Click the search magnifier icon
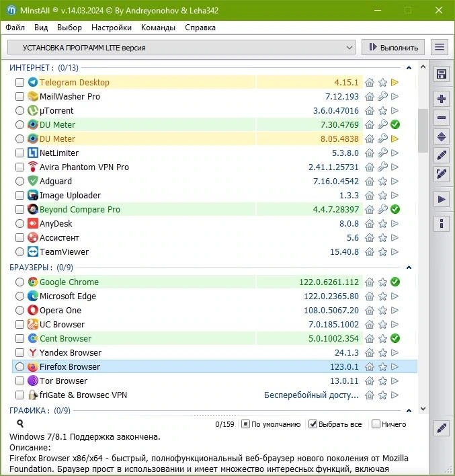The image size is (455, 476). (20, 424)
